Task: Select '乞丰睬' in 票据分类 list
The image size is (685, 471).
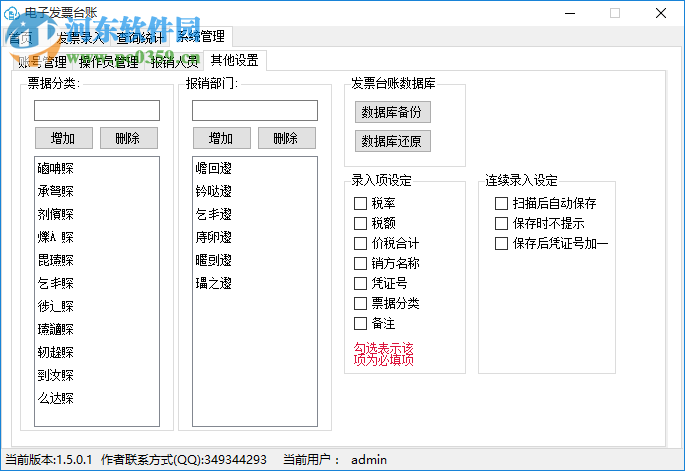Action: tap(97, 283)
